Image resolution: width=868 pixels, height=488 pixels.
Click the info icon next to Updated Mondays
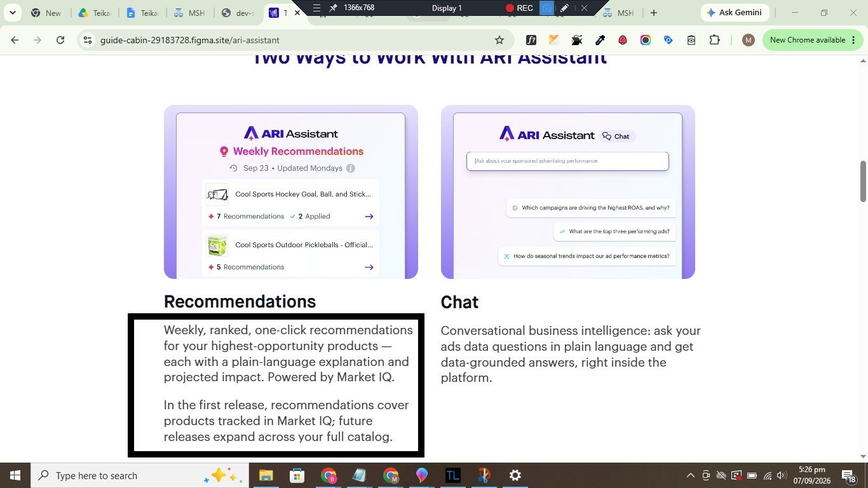351,168
